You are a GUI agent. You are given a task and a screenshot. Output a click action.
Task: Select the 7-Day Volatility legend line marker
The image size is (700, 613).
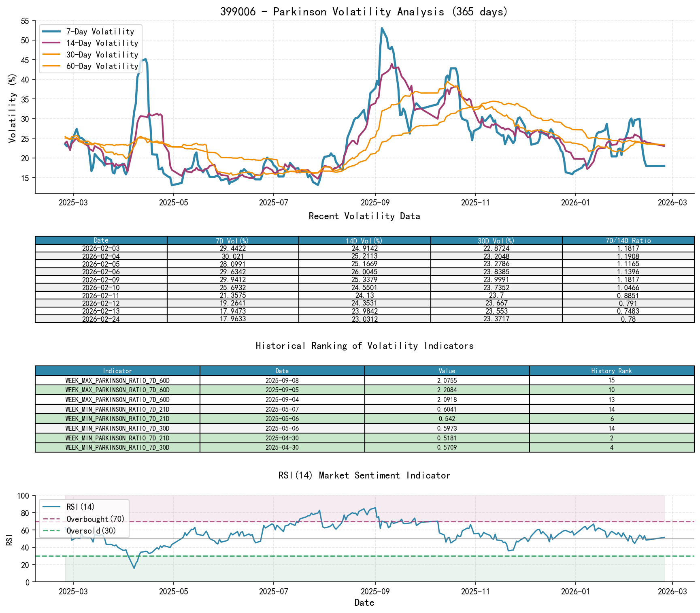[x=52, y=31]
